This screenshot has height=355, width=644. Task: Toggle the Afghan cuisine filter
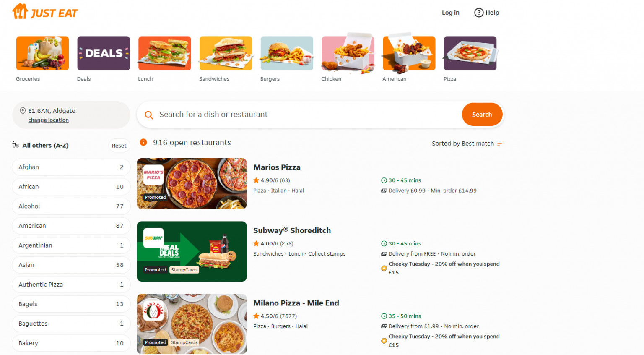pyautogui.click(x=71, y=167)
